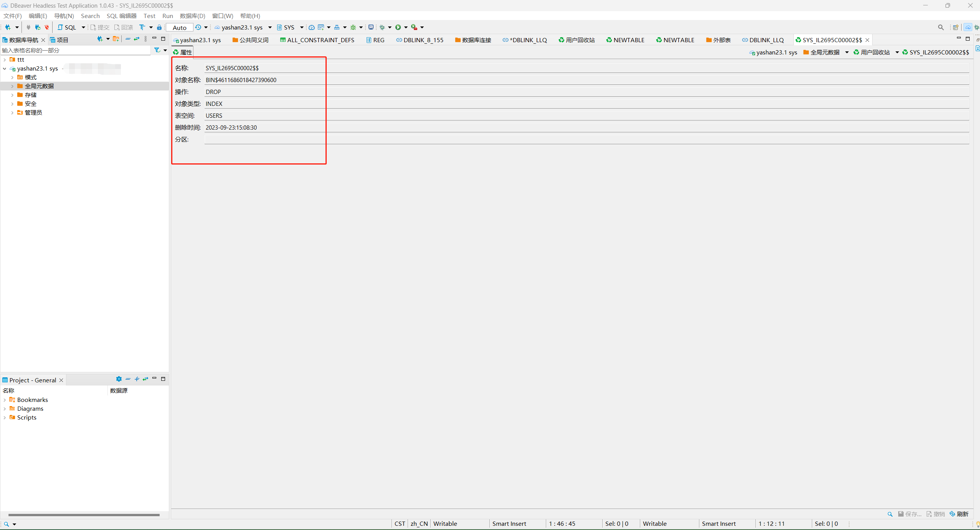Switch to the 公共同义词 editor tab
This screenshot has height=530, width=980.
(250, 40)
